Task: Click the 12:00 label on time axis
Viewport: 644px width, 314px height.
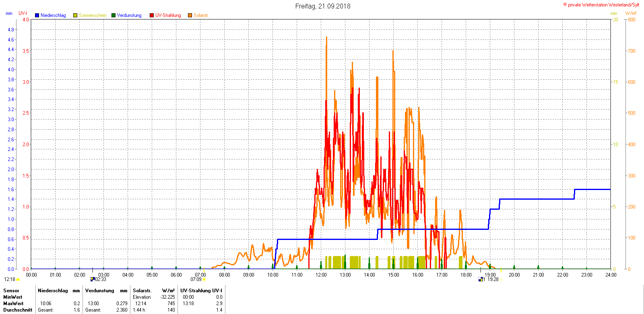Action: click(321, 275)
